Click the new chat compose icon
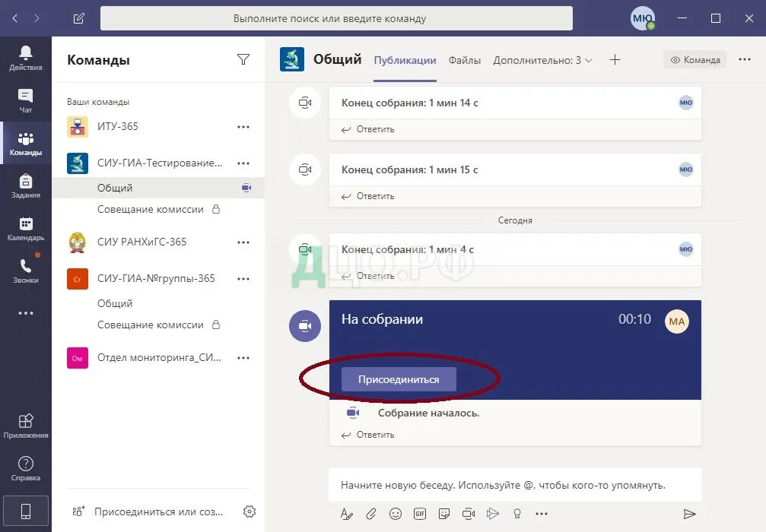 (x=78, y=18)
